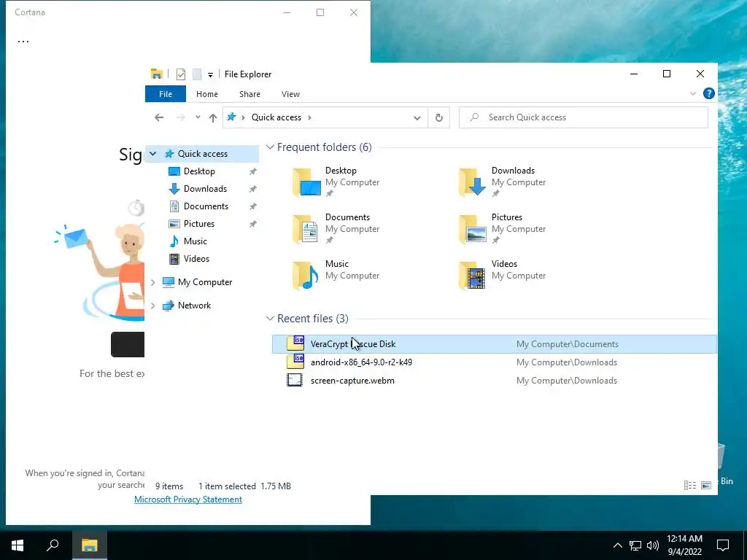The width and height of the screenshot is (747, 560).
Task: Open Customize Quick Access Toolbar dropdown
Action: click(210, 75)
